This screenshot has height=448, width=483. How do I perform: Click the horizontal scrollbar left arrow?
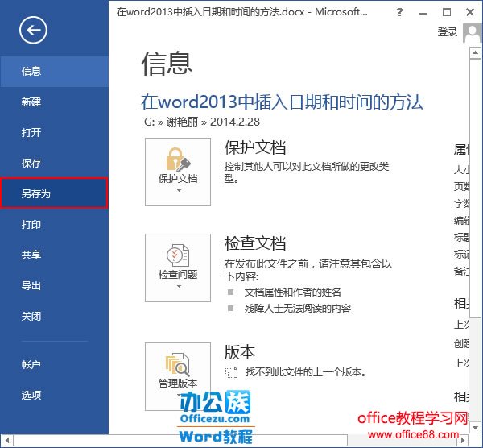[x=7, y=440]
